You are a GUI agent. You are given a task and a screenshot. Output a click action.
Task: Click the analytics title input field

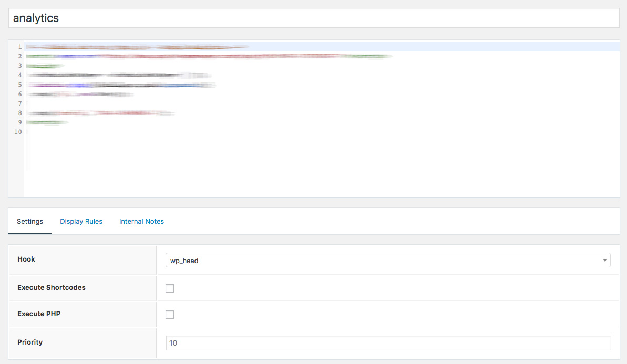click(x=313, y=18)
